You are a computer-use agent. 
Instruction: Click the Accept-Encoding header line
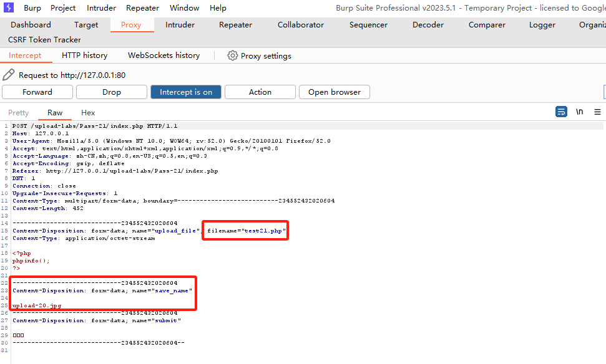click(69, 164)
